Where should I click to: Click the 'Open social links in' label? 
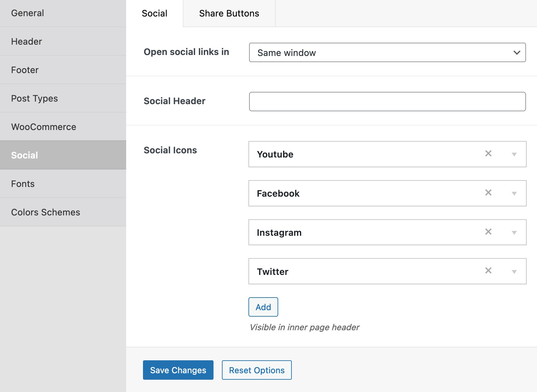click(x=186, y=52)
